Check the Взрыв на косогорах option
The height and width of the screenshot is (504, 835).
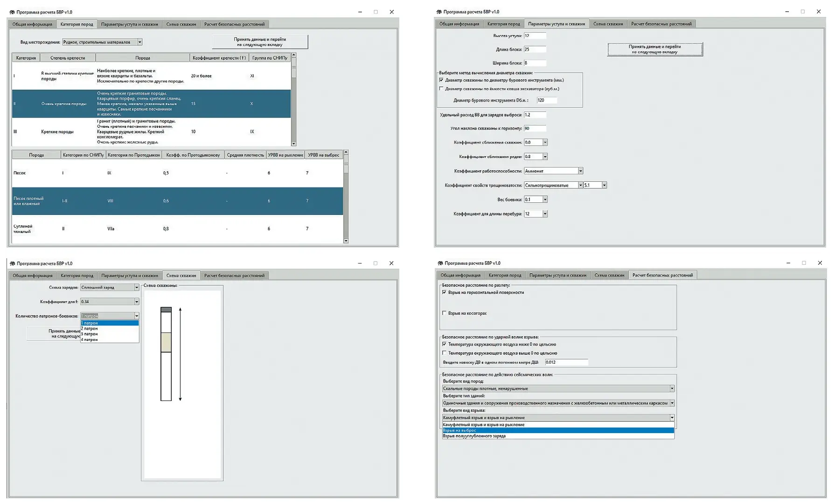pyautogui.click(x=444, y=313)
